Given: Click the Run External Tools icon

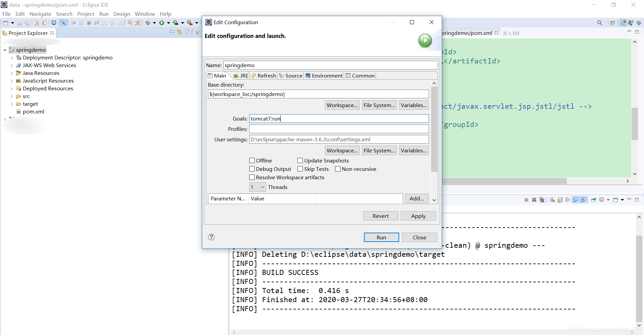Looking at the screenshot, I should pos(190,23).
